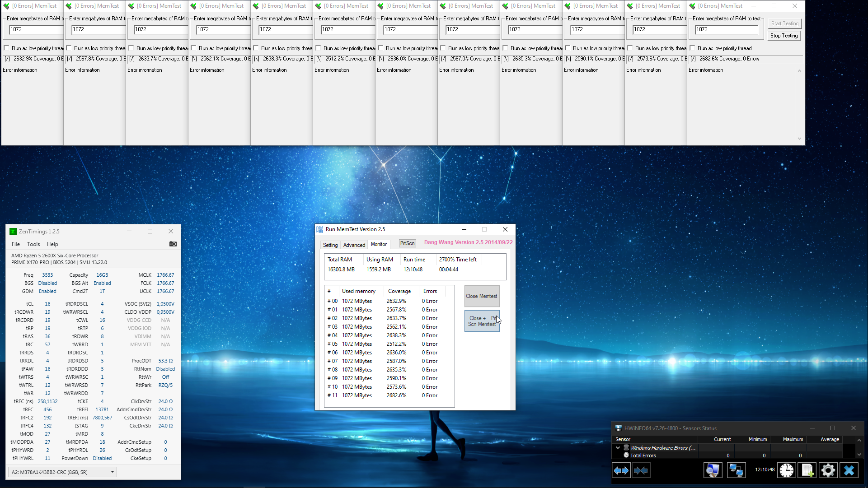868x488 pixels.
Task: Collapse Windows Hardware Errors sensor group
Action: [x=618, y=448]
